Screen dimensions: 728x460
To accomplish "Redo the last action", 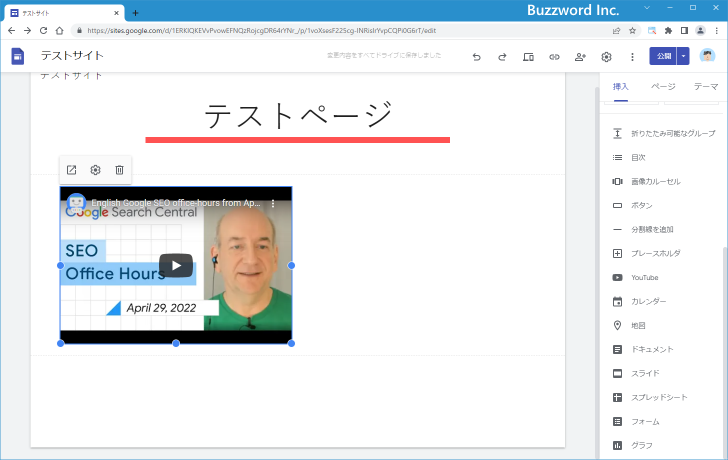I will point(502,57).
